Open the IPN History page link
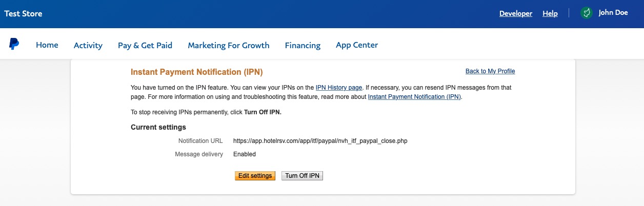Image resolution: width=644 pixels, height=206 pixels. click(339, 88)
